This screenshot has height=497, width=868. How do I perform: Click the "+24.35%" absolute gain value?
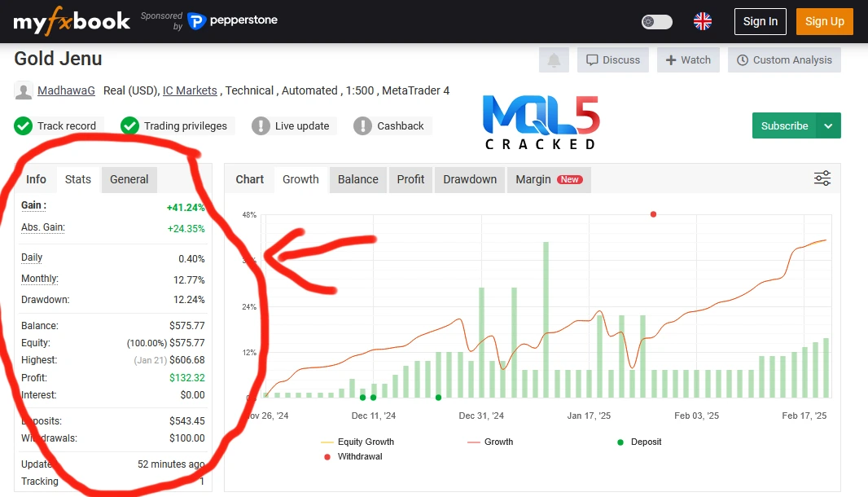pos(186,229)
